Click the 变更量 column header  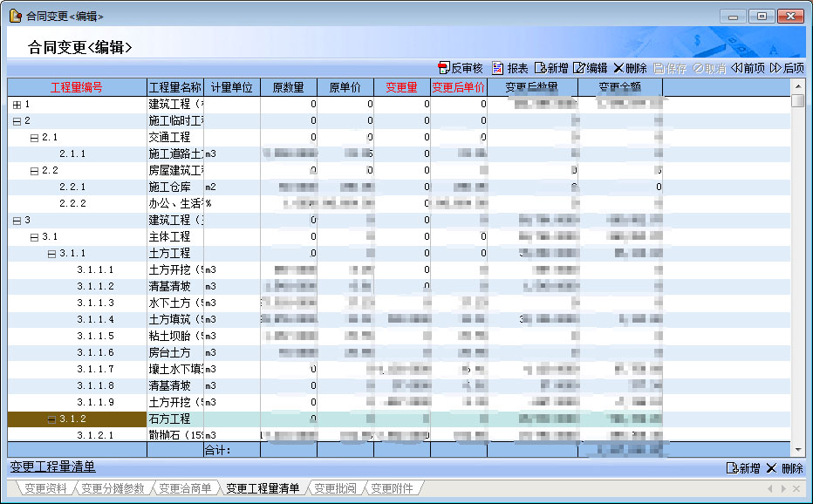(401, 87)
